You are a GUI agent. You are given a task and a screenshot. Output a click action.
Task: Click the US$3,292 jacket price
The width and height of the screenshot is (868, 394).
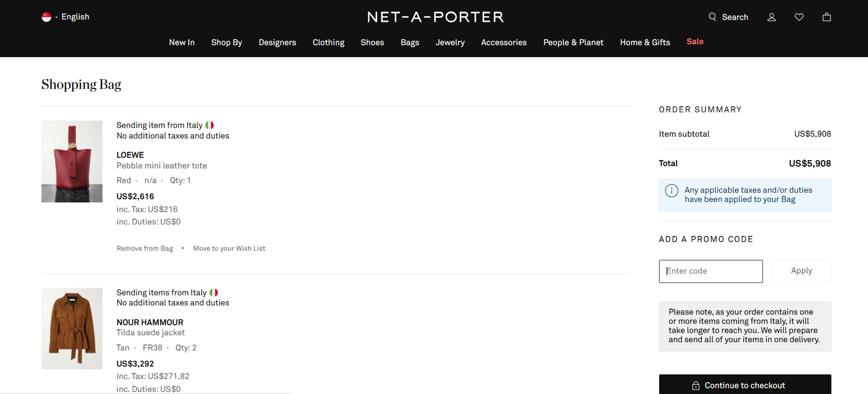[x=135, y=364]
